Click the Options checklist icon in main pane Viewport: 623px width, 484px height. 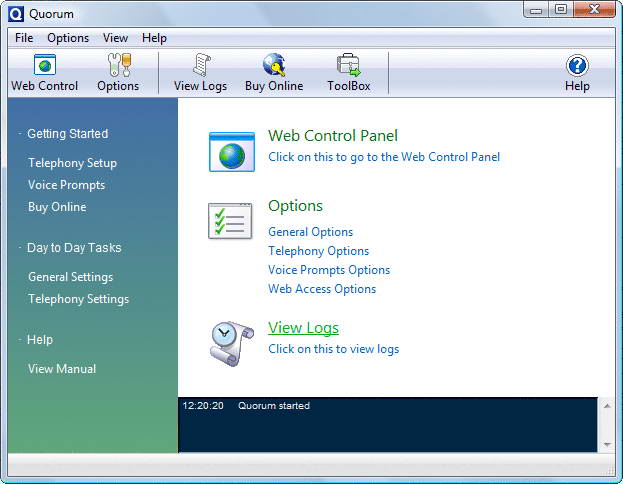tap(230, 221)
